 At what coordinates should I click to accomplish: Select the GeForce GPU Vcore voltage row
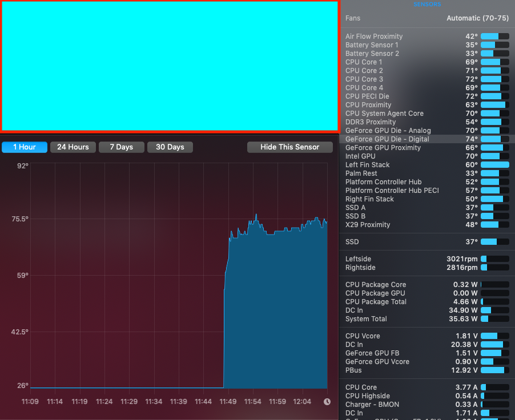pos(427,362)
